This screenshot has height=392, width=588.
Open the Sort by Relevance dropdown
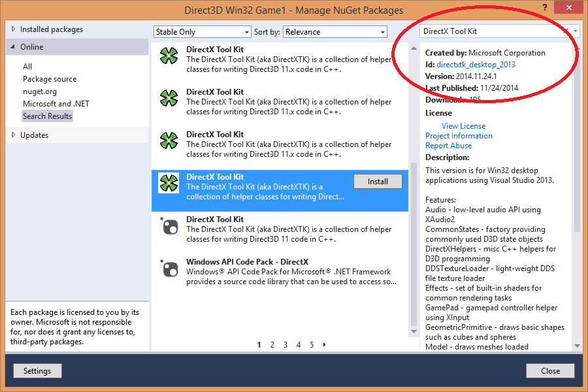point(335,32)
